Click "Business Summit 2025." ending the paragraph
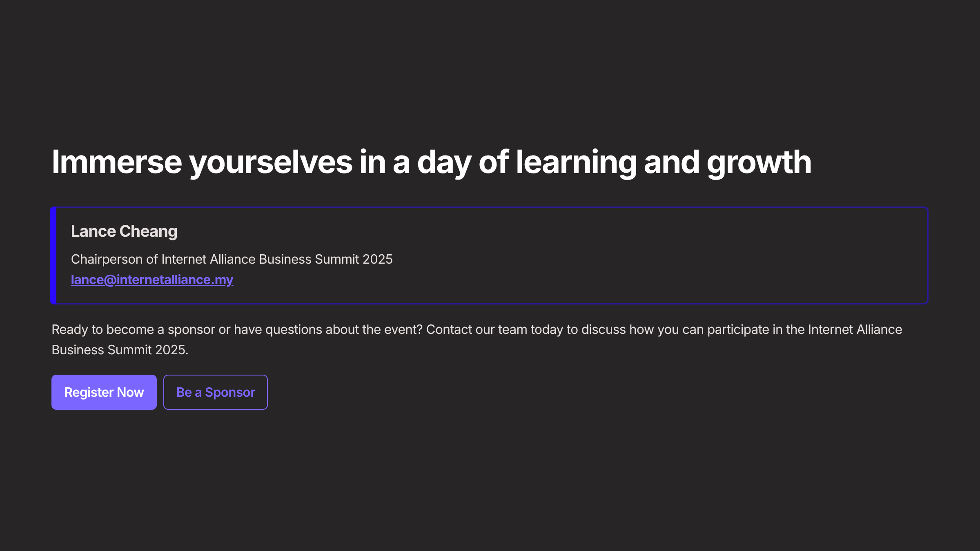Screen dimensions: 980x551 pyautogui.click(x=120, y=350)
